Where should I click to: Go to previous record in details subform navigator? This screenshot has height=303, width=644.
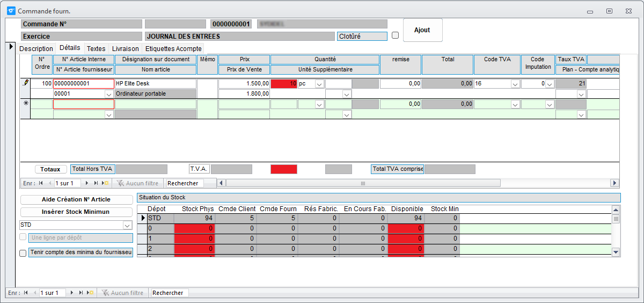pyautogui.click(x=49, y=183)
